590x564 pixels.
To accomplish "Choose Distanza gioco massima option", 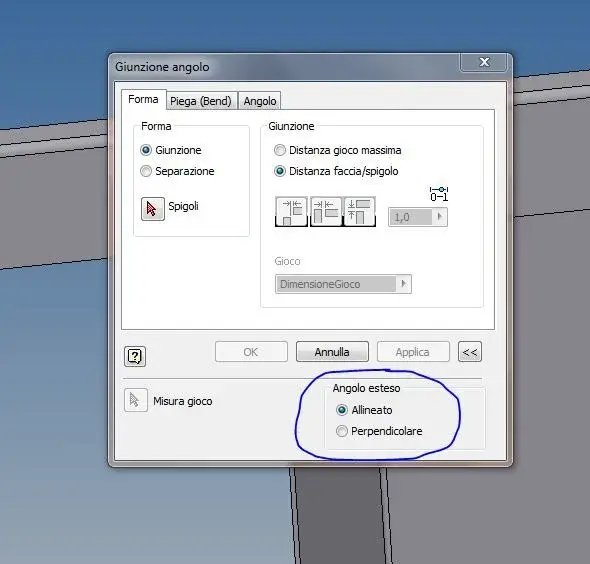I will point(280,150).
